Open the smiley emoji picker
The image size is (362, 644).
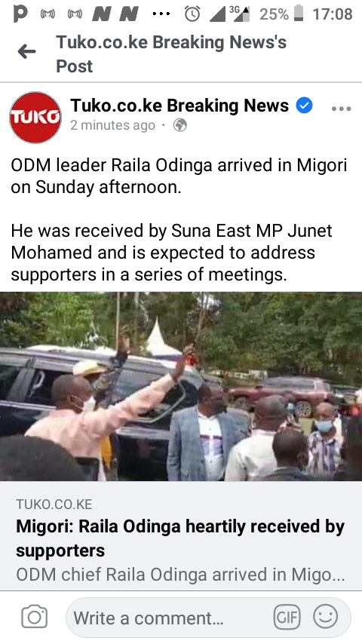click(326, 617)
